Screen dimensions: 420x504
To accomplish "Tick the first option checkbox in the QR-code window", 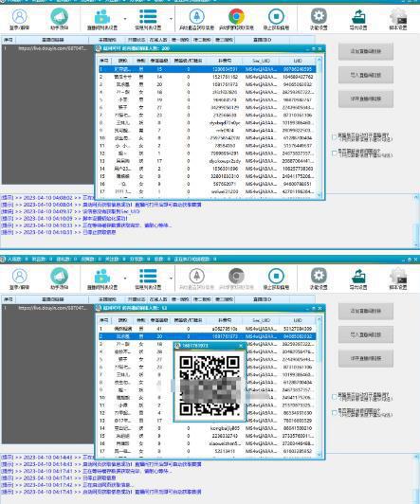I will tap(334, 397).
